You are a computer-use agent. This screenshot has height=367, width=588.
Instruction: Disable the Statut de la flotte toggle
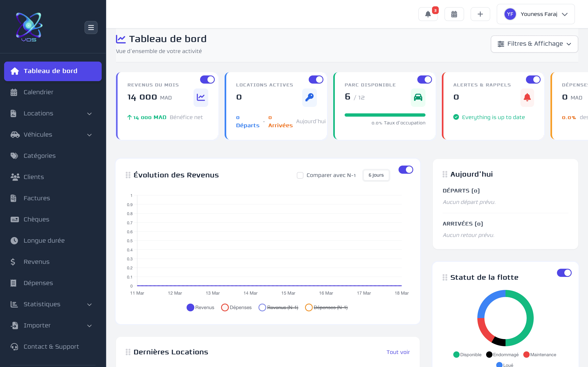pos(564,273)
